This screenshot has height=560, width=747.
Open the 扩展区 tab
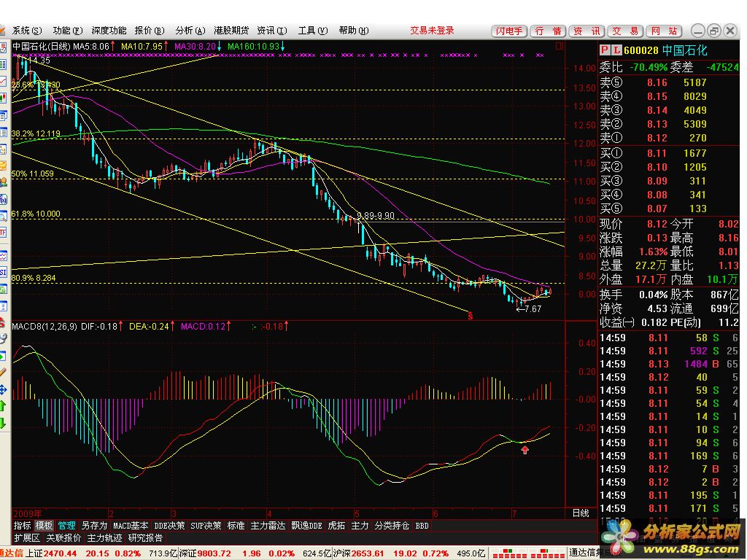[27, 538]
